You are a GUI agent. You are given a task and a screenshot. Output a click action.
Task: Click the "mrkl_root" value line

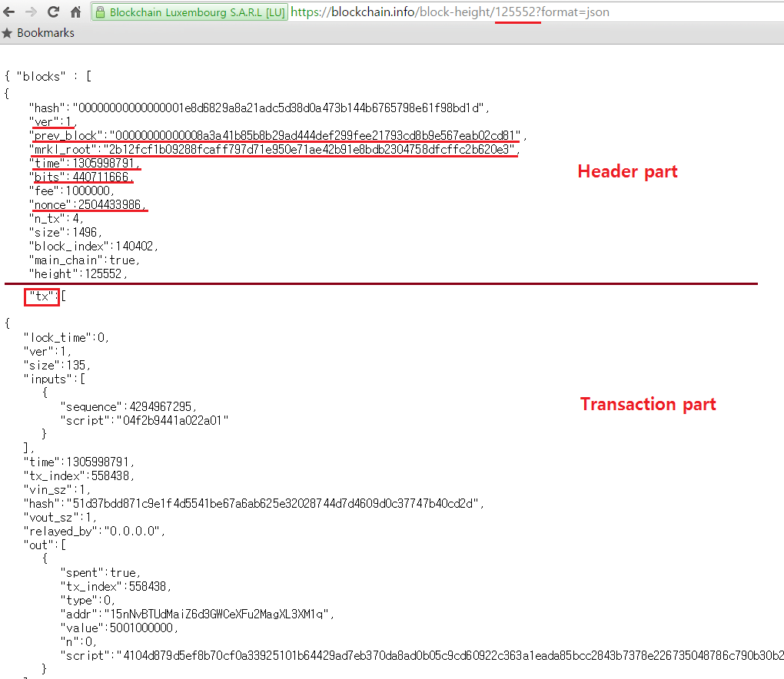coord(274,149)
